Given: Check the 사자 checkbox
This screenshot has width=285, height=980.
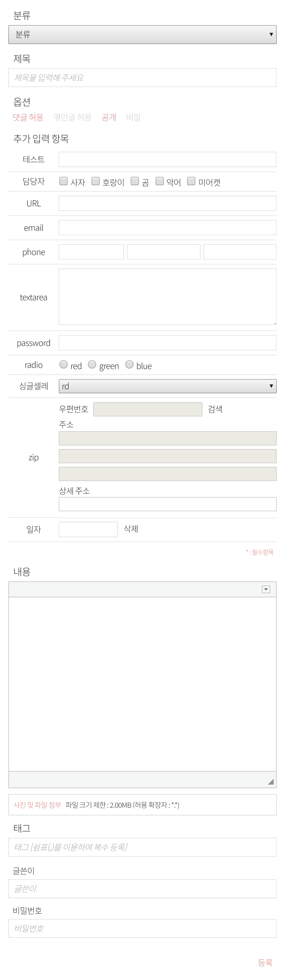Looking at the screenshot, I should [63, 181].
